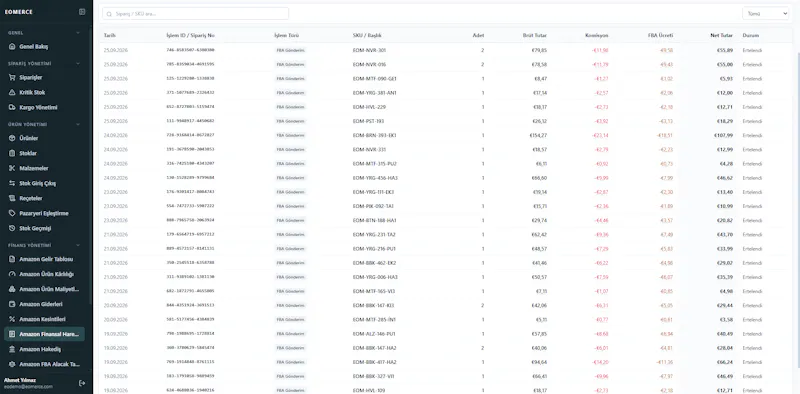Open the Stok Geçmişi history icon

12,228
